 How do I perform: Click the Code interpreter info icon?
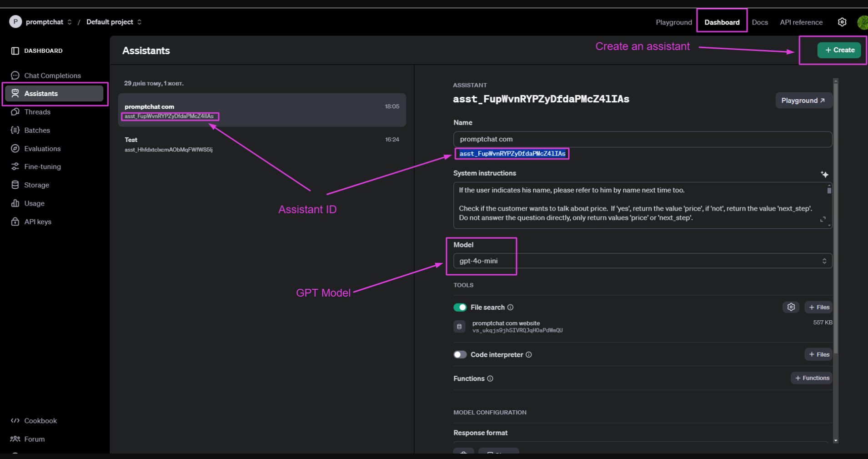tap(529, 355)
